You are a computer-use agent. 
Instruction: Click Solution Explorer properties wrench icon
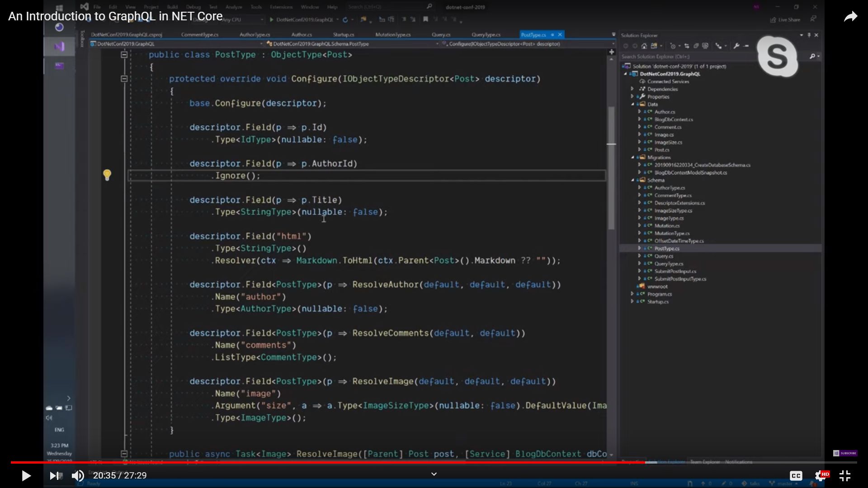(736, 46)
